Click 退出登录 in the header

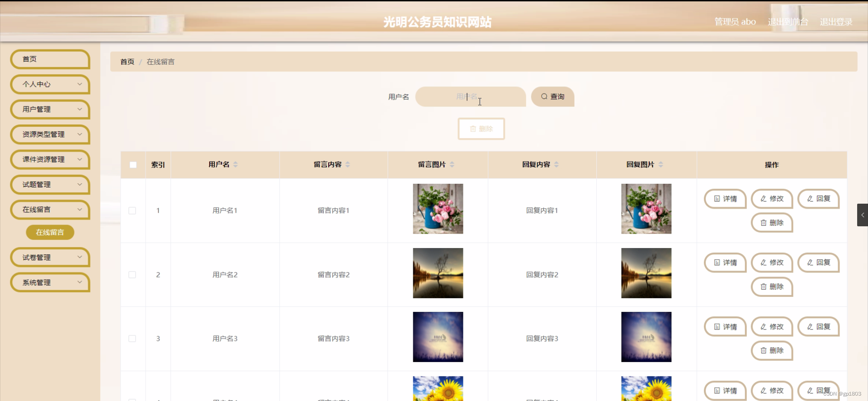(x=836, y=22)
